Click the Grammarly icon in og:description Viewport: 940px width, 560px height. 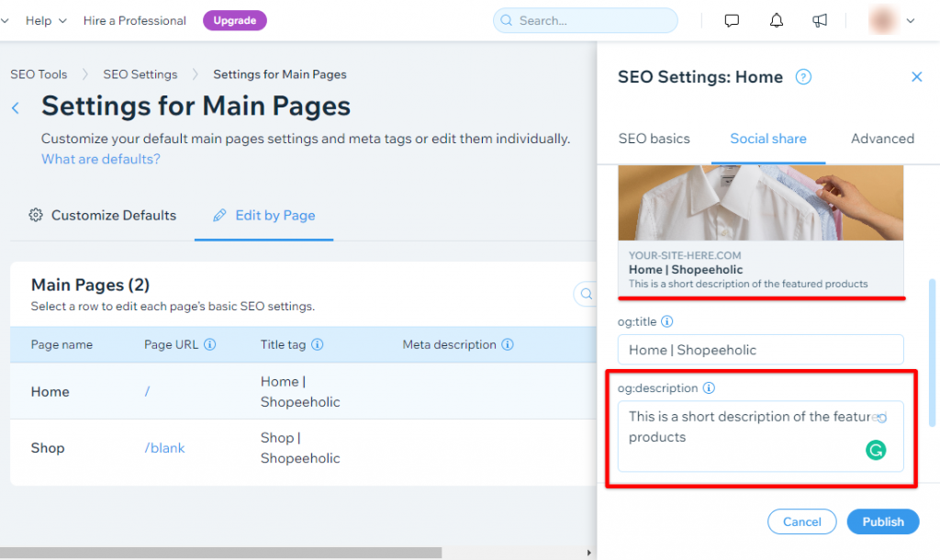(877, 451)
